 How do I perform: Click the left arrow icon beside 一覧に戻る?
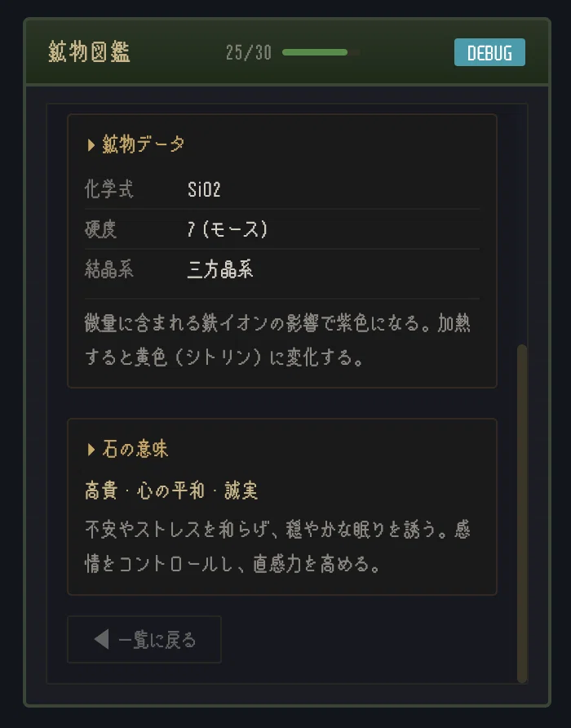coord(101,639)
